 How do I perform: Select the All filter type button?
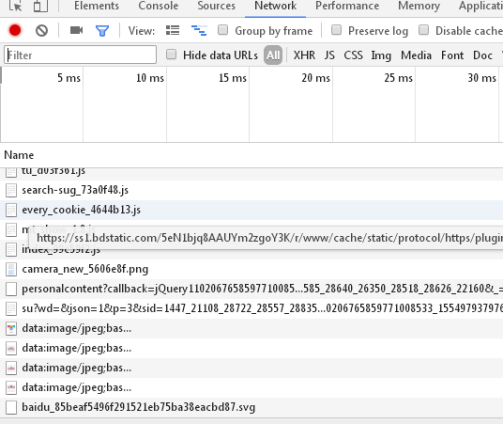point(273,55)
